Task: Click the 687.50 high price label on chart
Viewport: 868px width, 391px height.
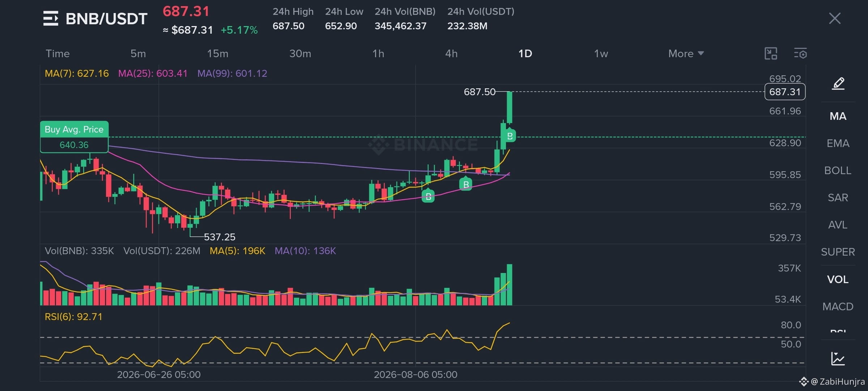Action: click(480, 92)
